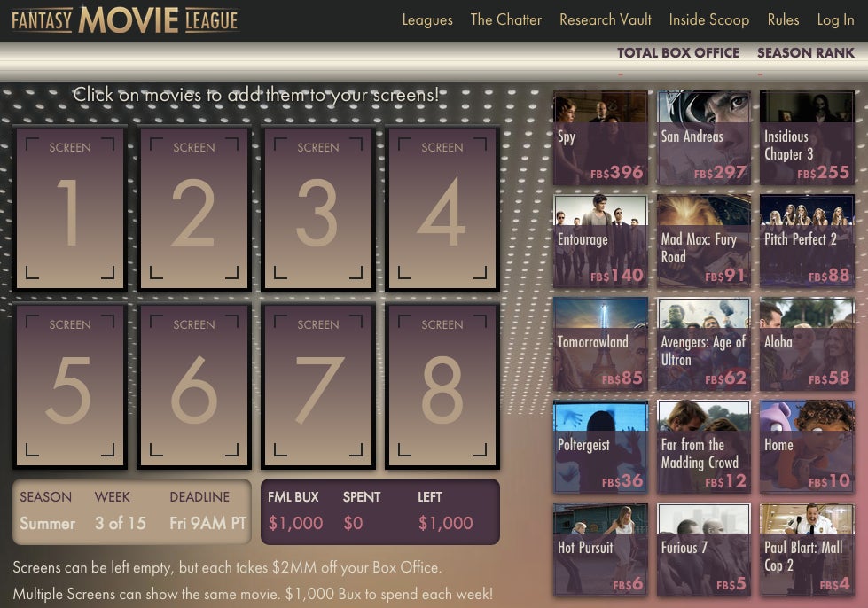Select the Total Box Office header
This screenshot has height=608, width=868.
(678, 52)
